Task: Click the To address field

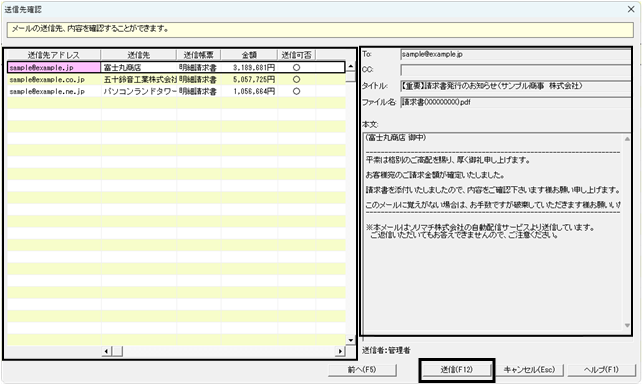Action: click(515, 54)
